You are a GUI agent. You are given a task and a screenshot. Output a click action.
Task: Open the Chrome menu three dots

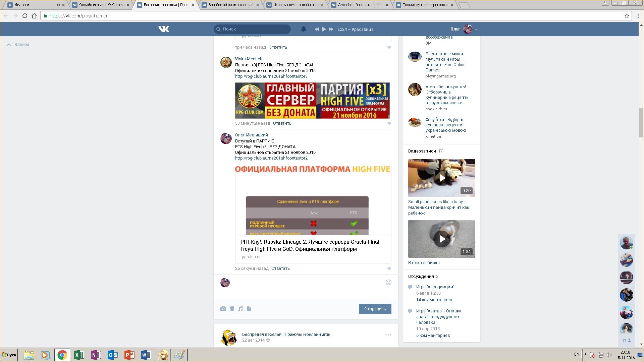[638, 16]
